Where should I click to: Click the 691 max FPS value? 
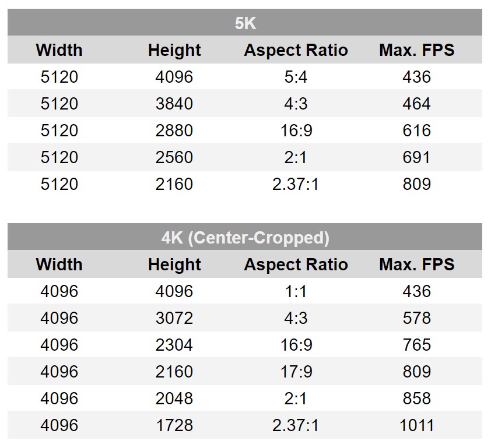tap(417, 157)
